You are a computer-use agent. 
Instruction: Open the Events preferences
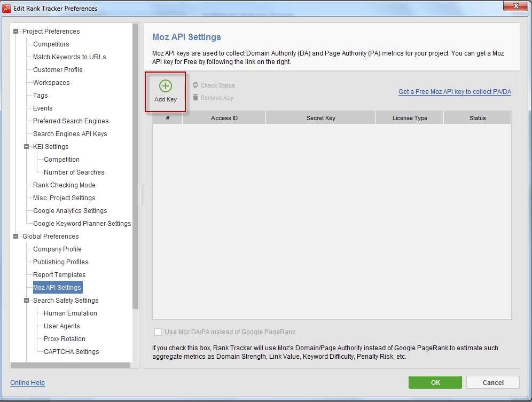pos(43,108)
